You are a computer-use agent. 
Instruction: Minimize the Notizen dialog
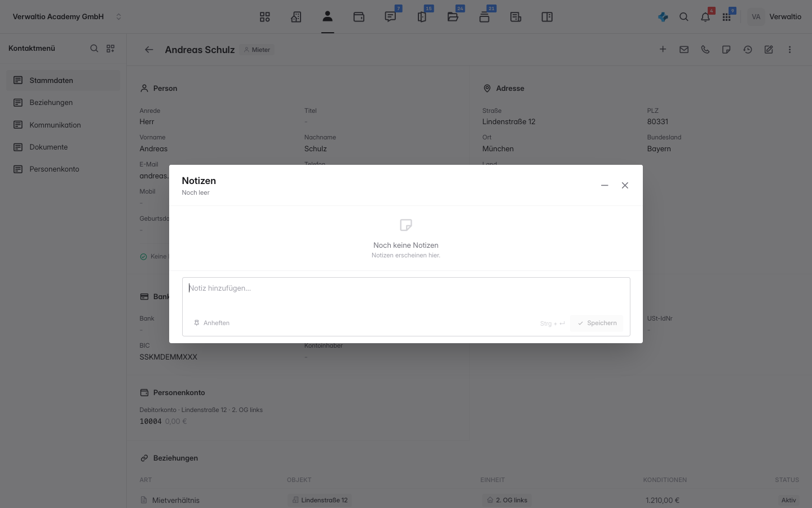pos(604,185)
